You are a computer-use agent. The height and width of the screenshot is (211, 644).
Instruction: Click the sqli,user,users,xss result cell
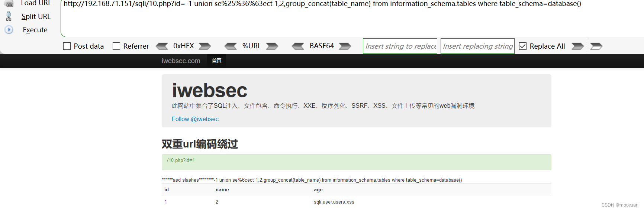click(334, 202)
